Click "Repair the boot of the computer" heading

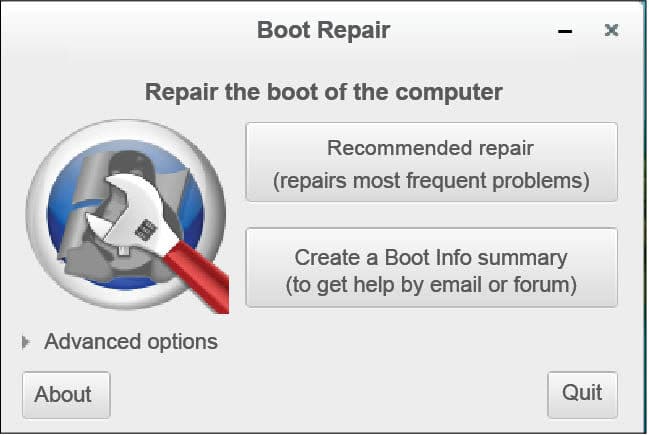pos(323,93)
